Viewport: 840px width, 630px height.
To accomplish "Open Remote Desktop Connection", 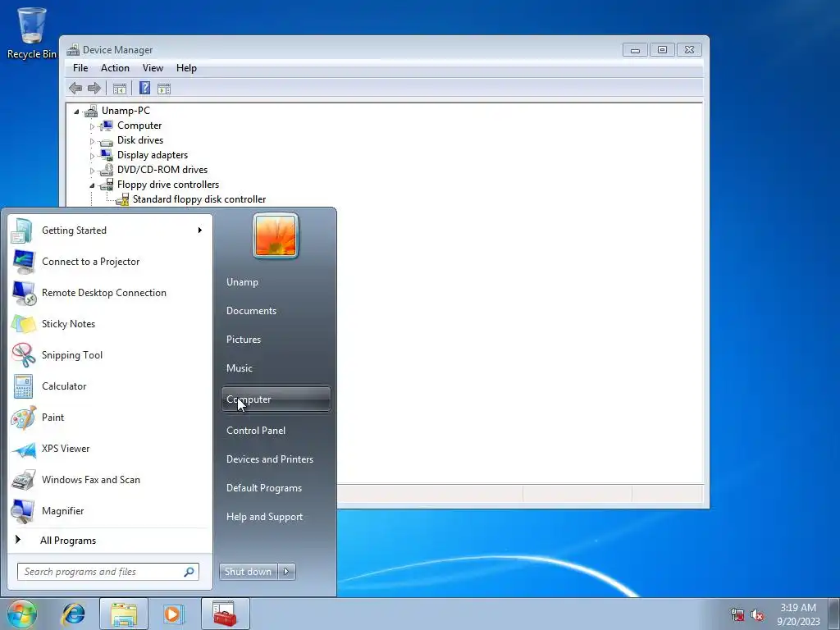I will point(109,293).
